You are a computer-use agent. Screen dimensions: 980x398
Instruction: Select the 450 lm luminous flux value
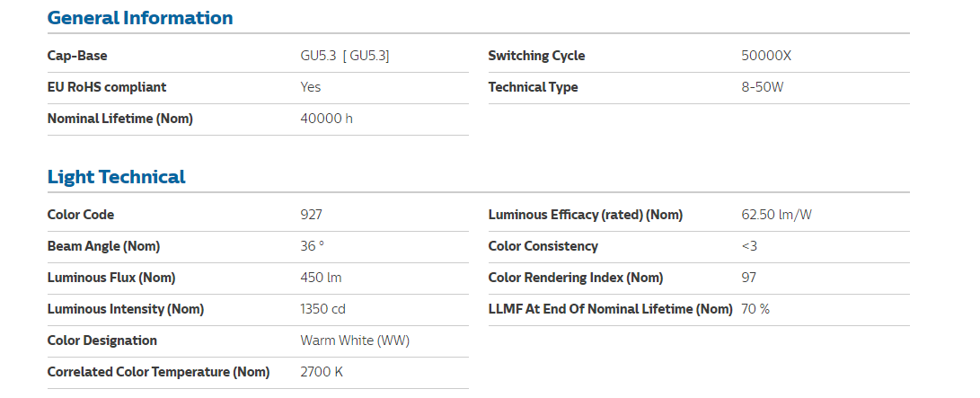point(321,278)
